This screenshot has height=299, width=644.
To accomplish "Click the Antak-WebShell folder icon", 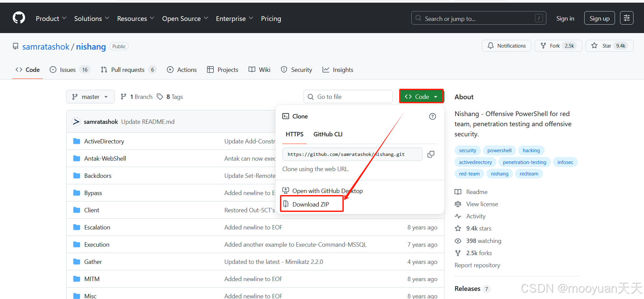I will click(77, 158).
